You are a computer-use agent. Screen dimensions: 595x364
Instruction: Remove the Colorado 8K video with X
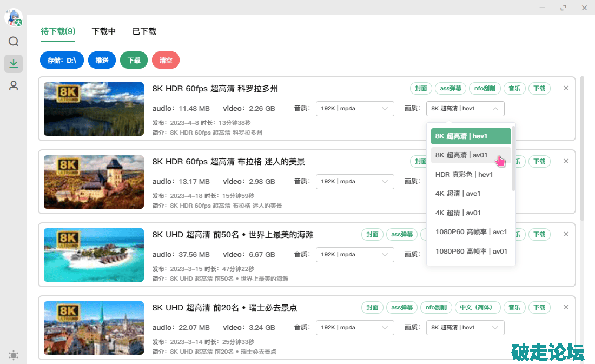click(566, 88)
